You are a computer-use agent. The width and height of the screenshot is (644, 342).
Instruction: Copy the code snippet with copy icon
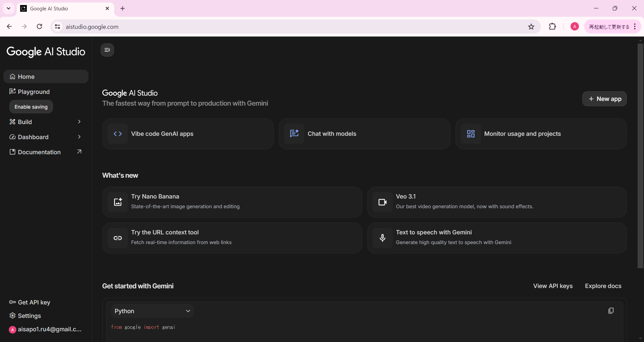pos(611,311)
